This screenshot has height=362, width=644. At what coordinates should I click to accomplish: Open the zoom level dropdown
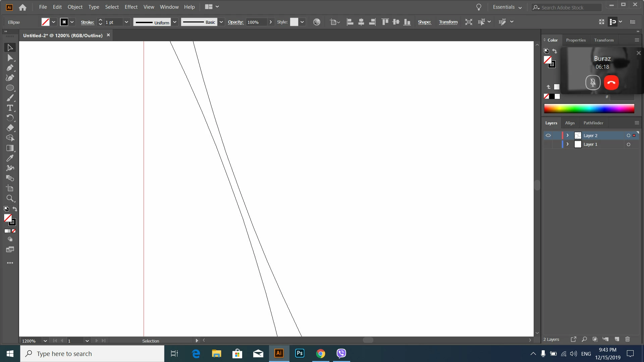click(x=45, y=341)
